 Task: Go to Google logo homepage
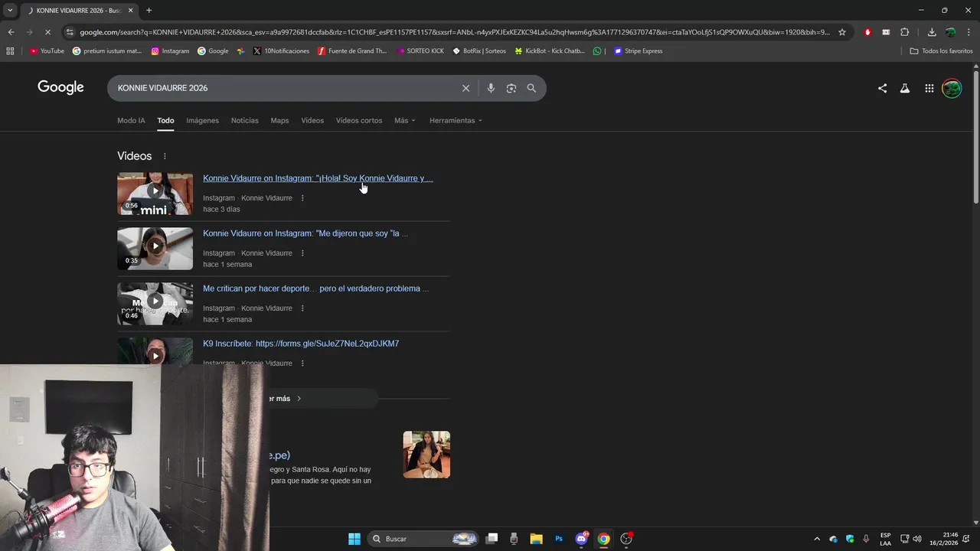[x=60, y=87]
